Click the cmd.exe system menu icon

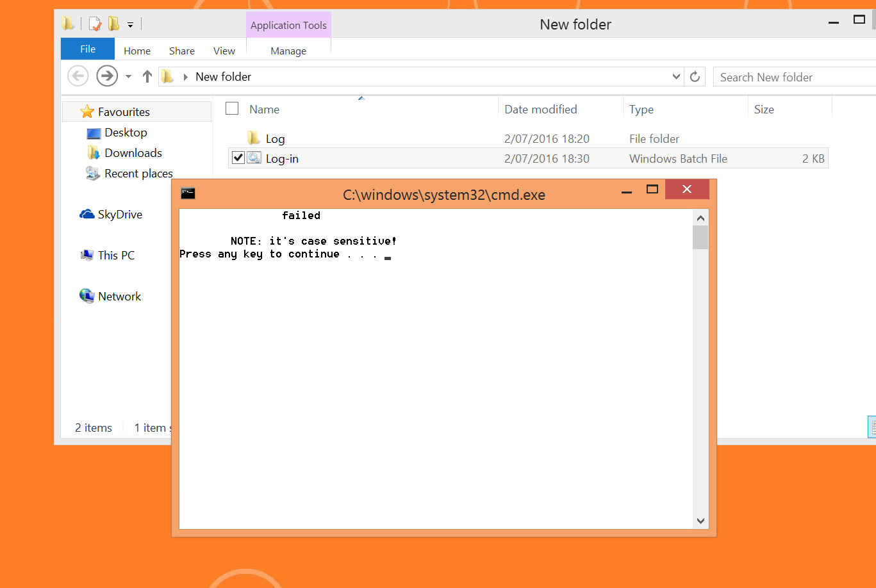point(188,193)
